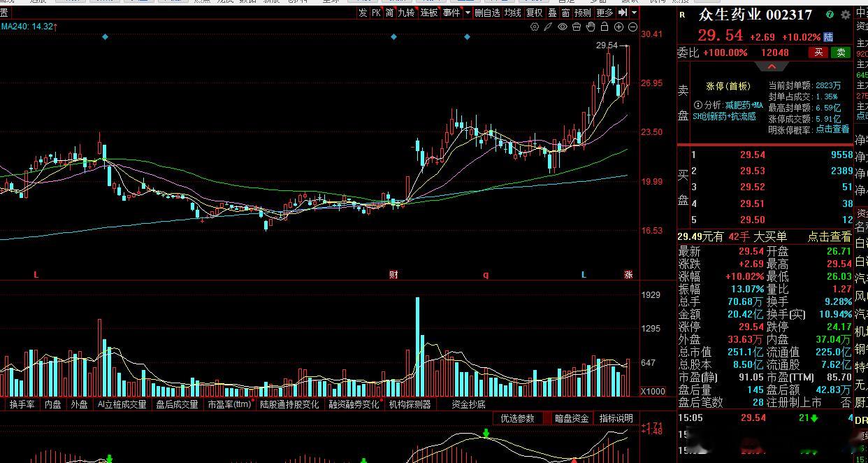
Task: Switch to the 换手率 indicator tab
Action: point(22,404)
